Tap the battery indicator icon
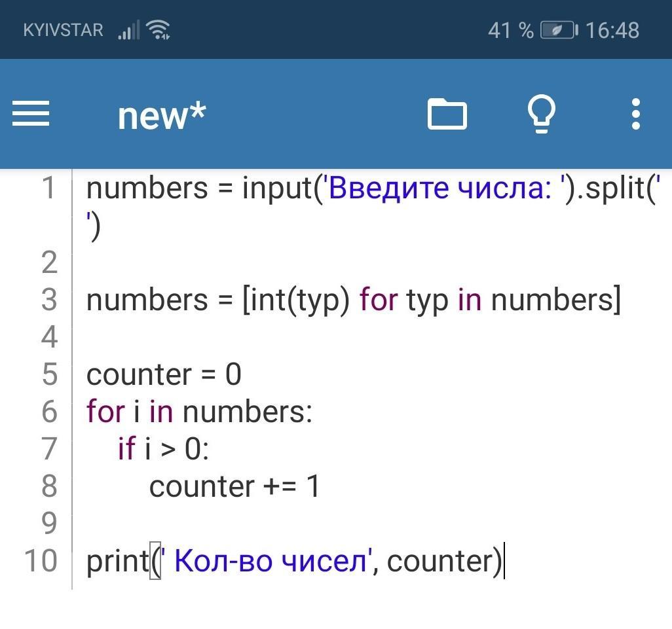The height and width of the screenshot is (629, 672). point(557,30)
